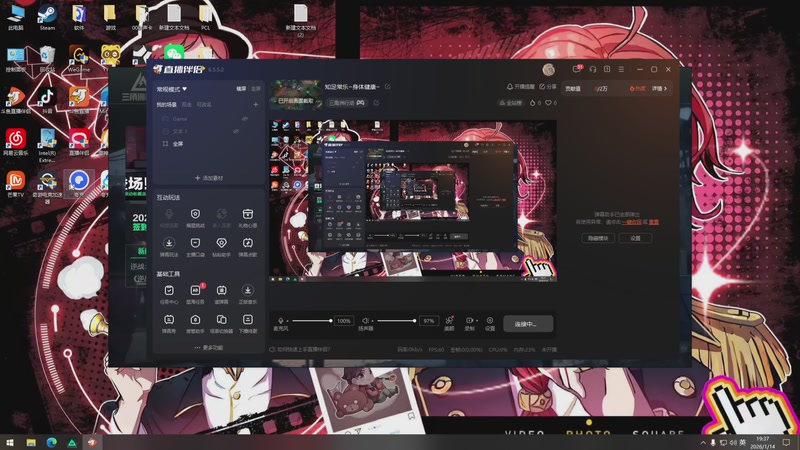Open the 弹幕玩法 download-arrow interactive icon

(169, 246)
